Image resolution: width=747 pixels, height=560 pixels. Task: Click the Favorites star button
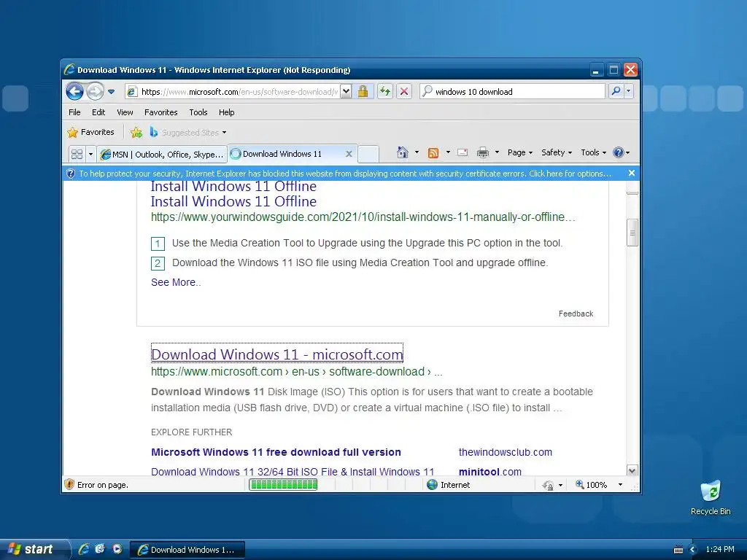click(91, 132)
